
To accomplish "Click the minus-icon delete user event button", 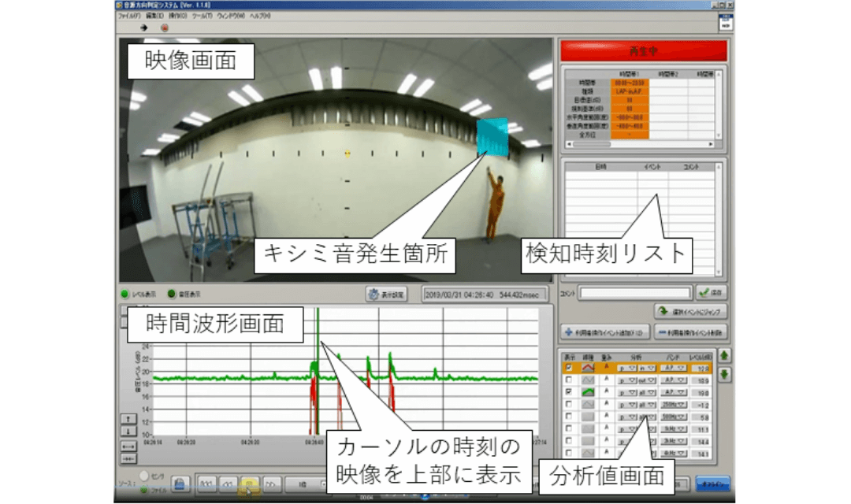I will [x=690, y=332].
